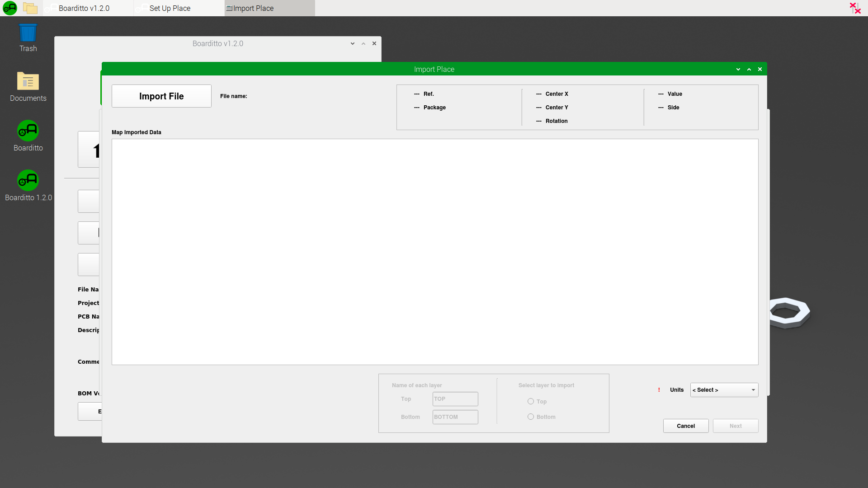Minimize the Import Place window

(x=738, y=69)
